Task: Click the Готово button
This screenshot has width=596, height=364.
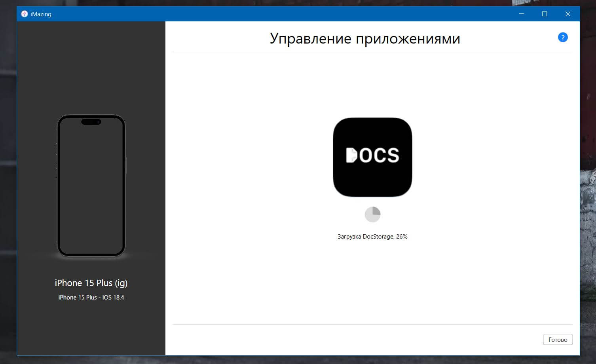Action: (x=558, y=339)
